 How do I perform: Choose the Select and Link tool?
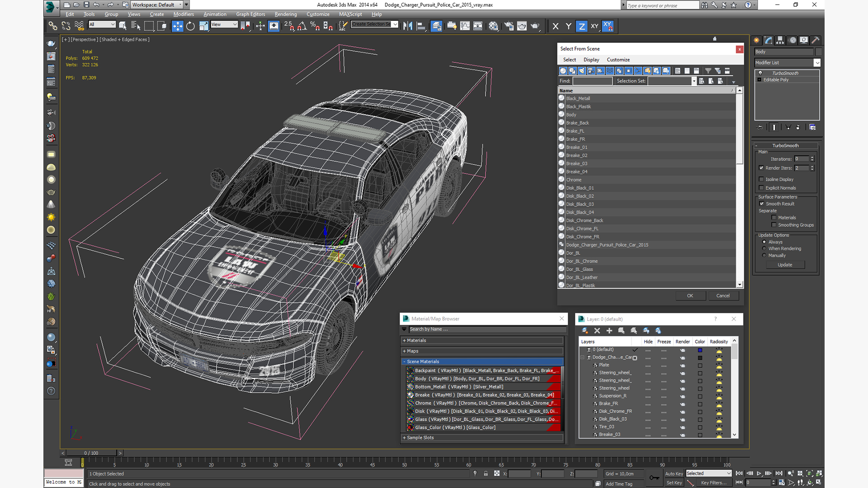pyautogui.click(x=53, y=26)
